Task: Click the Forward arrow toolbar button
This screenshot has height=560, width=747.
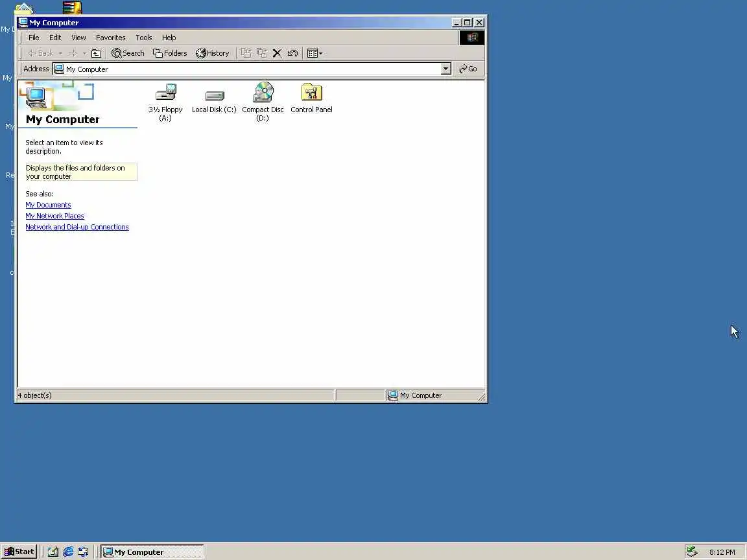Action: tap(73, 53)
